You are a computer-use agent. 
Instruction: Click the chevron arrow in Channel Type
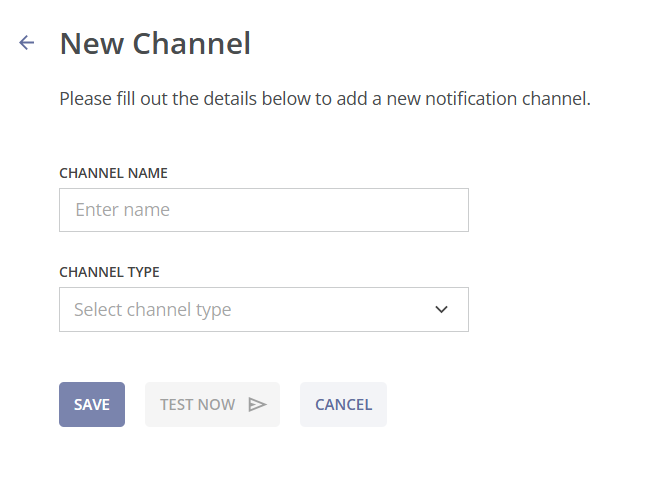pos(441,309)
